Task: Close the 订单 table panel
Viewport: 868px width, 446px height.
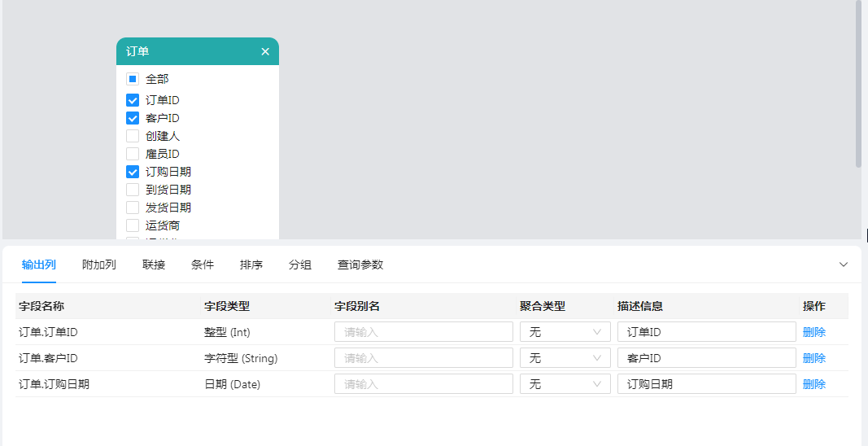Action: [265, 51]
